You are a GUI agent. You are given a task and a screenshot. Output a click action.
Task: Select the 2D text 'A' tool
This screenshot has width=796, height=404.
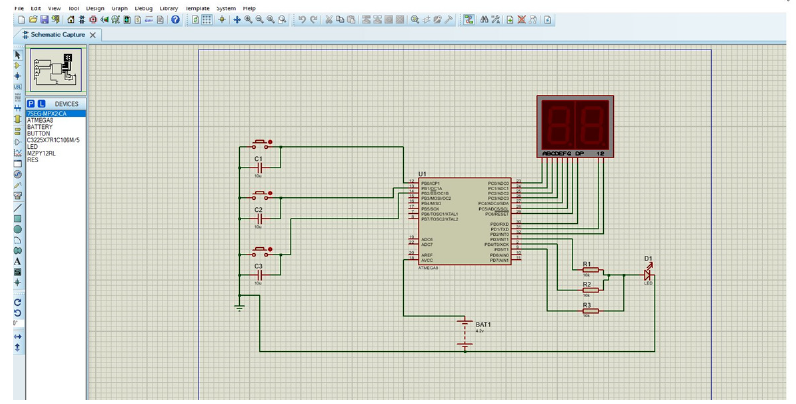pyautogui.click(x=17, y=261)
